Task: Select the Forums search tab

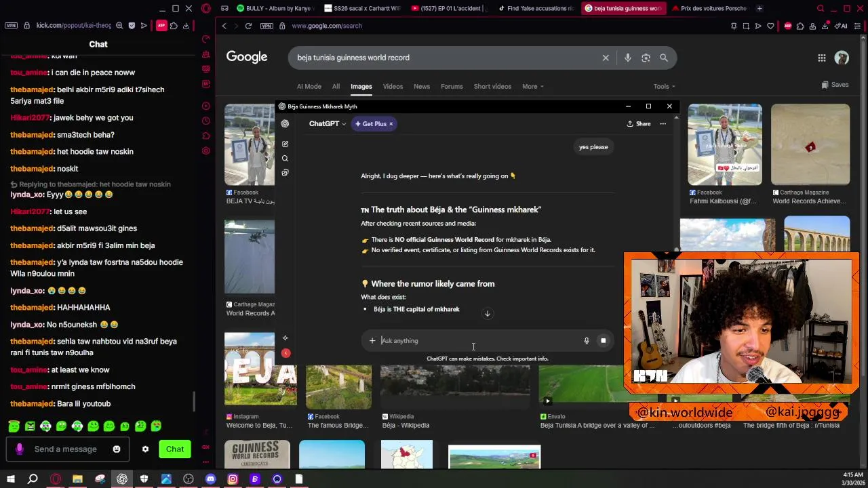Action: [x=452, y=86]
